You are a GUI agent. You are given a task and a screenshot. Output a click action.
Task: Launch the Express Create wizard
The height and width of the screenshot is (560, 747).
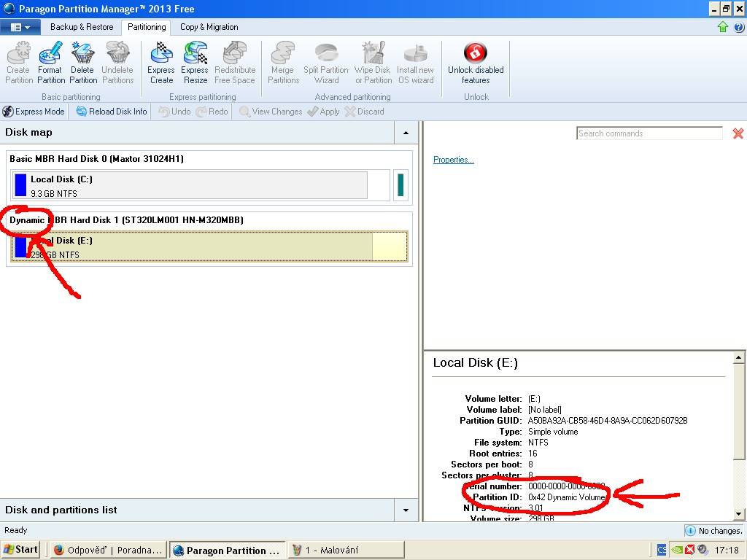(161, 63)
